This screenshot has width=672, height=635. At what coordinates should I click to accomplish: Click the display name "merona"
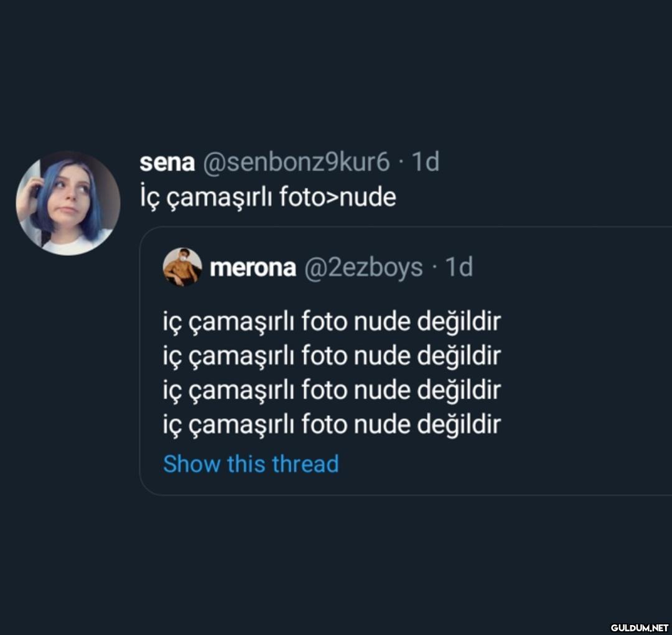coord(253,268)
